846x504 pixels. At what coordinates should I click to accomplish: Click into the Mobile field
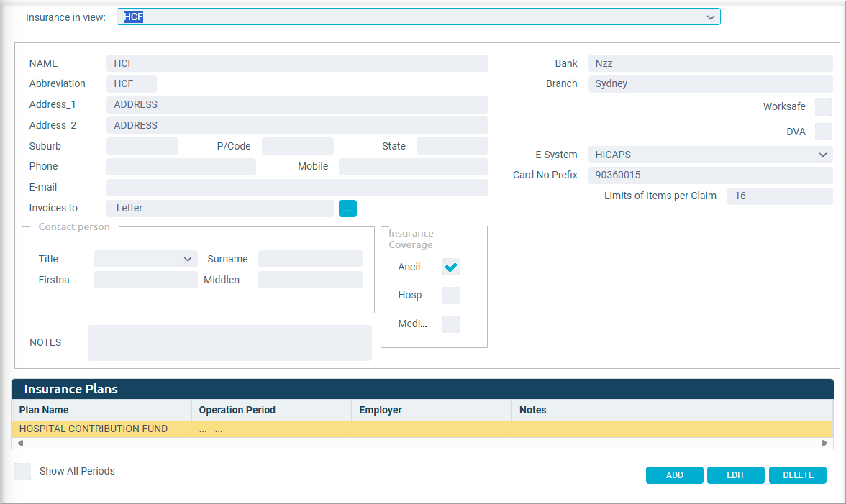[413, 167]
